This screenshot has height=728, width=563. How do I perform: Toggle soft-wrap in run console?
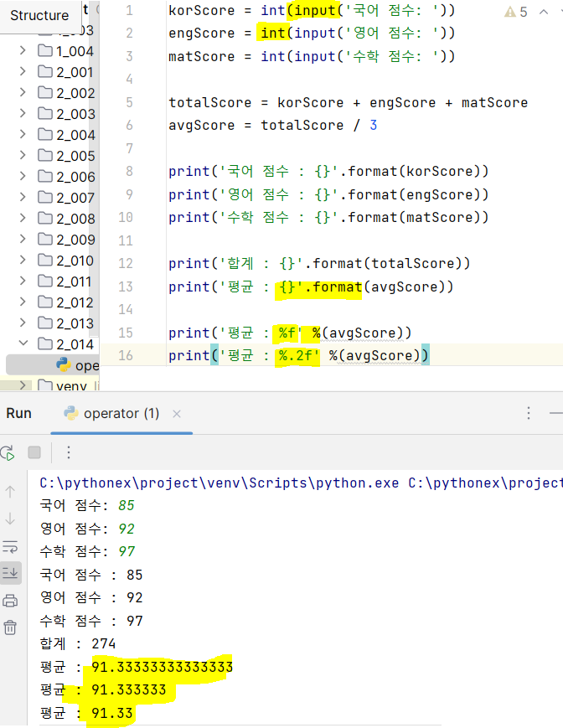tap(10, 547)
